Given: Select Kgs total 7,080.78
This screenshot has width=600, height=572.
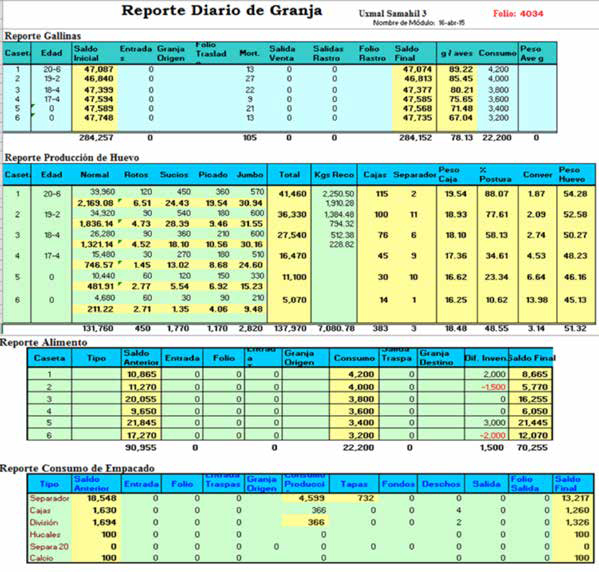Looking at the screenshot, I should click(337, 328).
